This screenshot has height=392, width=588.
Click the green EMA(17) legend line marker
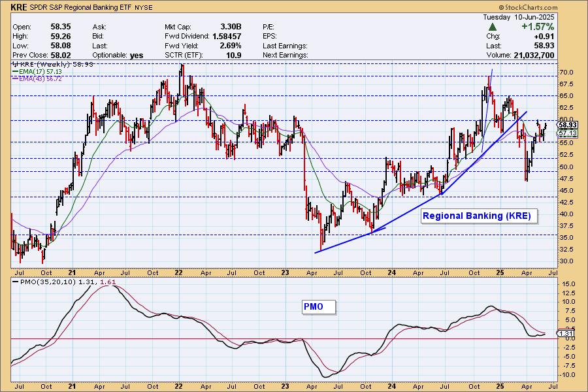point(16,72)
